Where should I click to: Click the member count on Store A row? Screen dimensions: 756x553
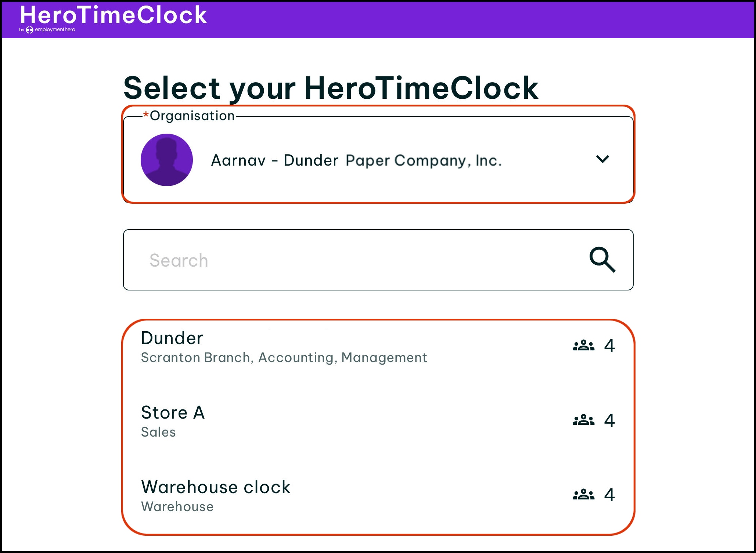click(x=609, y=420)
